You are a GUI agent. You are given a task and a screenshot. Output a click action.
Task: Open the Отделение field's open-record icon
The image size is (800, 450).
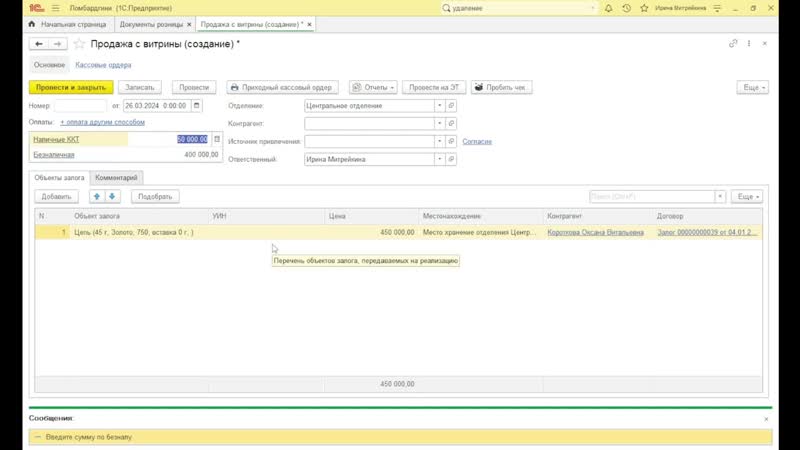[x=451, y=105]
